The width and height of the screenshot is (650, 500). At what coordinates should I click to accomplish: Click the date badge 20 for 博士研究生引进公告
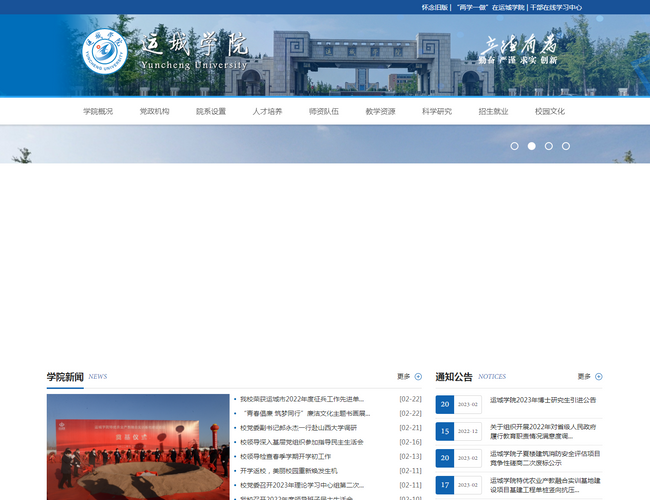pyautogui.click(x=445, y=404)
